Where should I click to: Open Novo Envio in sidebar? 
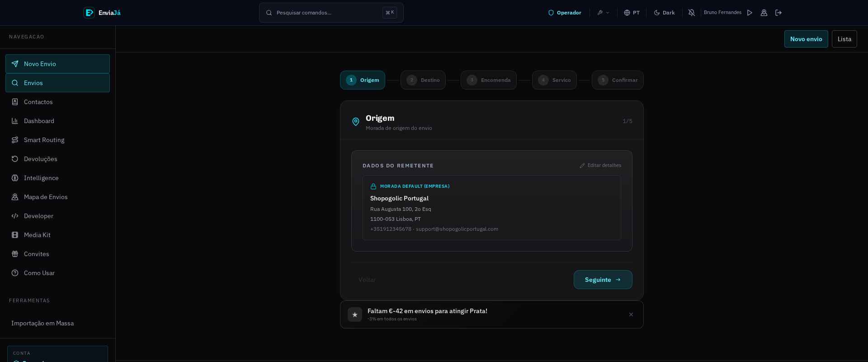(x=57, y=64)
